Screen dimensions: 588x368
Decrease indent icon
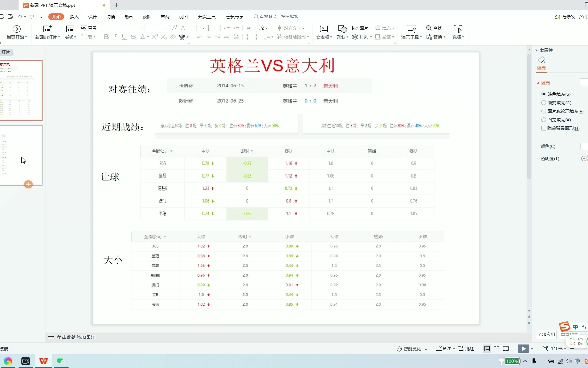click(x=227, y=28)
